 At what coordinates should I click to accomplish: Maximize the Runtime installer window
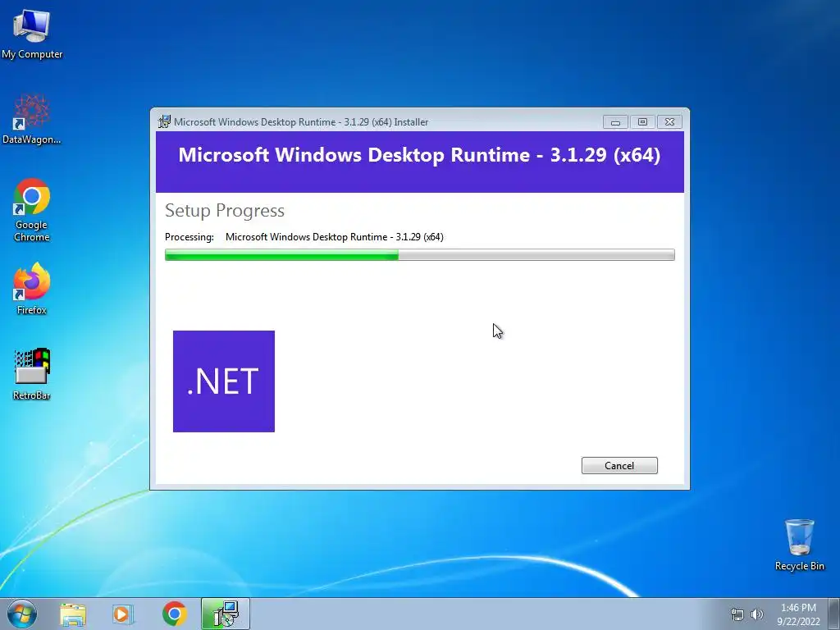642,122
